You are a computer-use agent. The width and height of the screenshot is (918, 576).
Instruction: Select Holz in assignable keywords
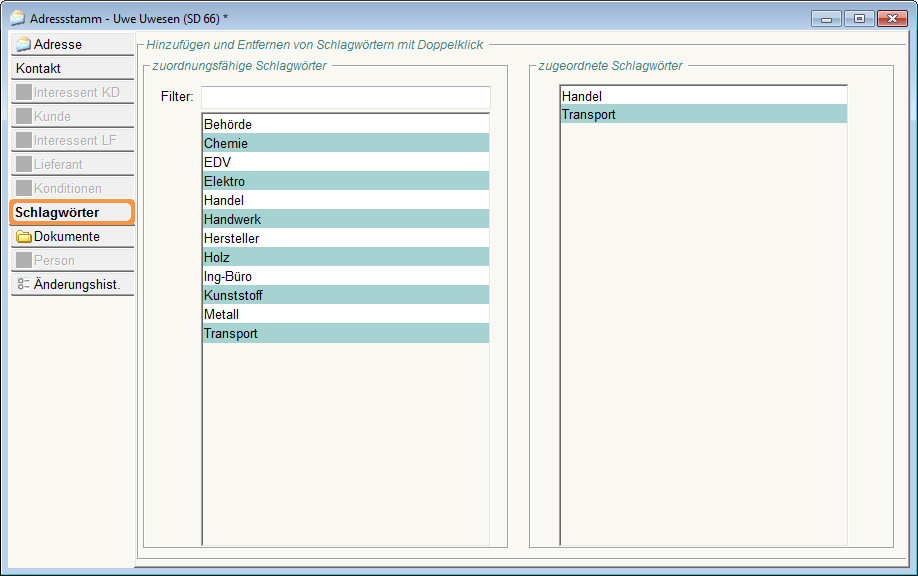click(x=345, y=257)
